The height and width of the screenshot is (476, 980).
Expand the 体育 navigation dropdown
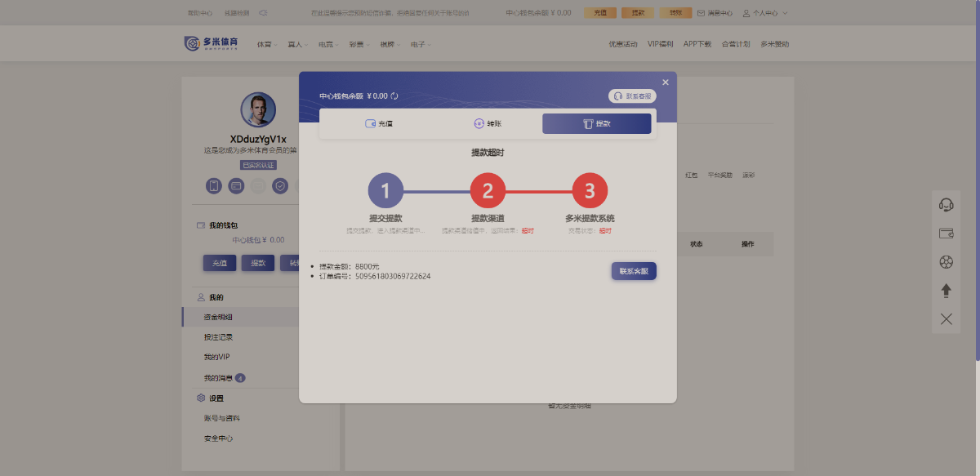267,44
